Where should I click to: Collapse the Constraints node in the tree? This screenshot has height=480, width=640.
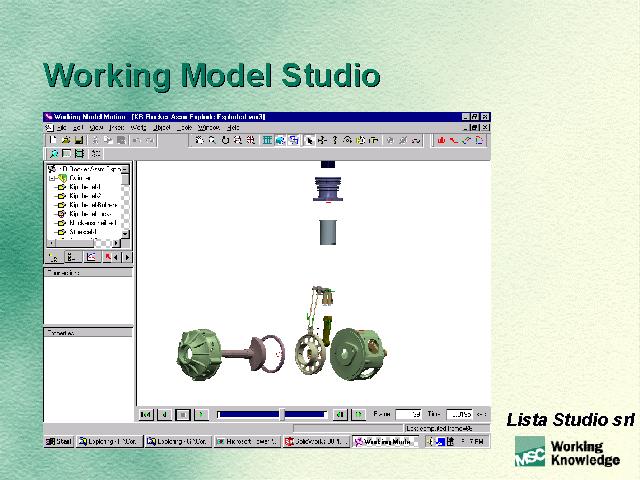[52, 178]
